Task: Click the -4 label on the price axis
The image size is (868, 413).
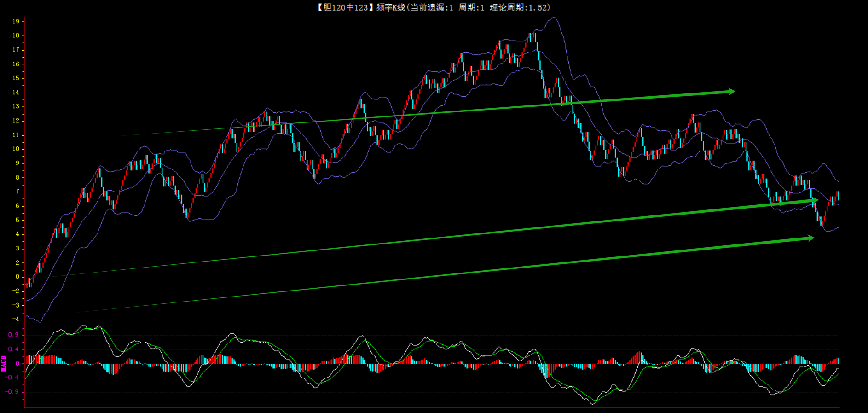Action: pyautogui.click(x=16, y=319)
